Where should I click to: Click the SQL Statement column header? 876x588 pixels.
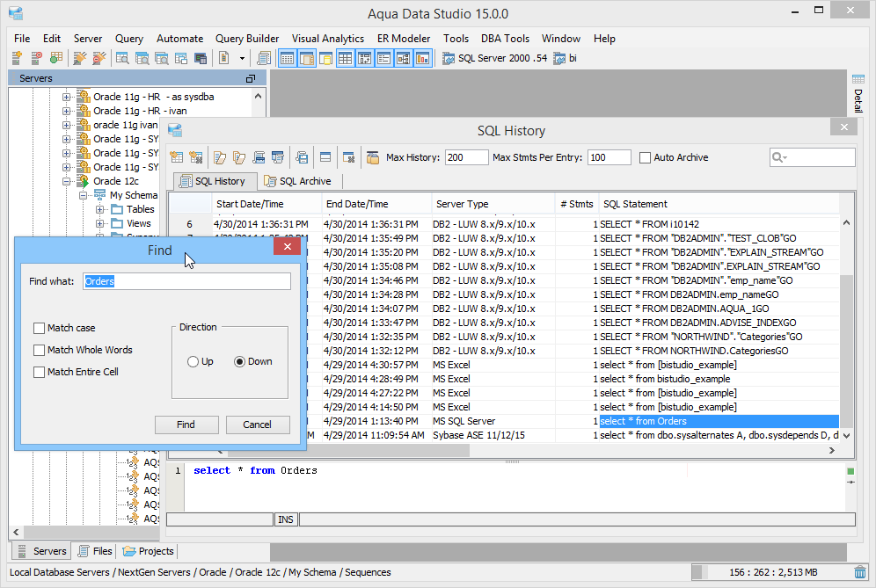(x=719, y=205)
